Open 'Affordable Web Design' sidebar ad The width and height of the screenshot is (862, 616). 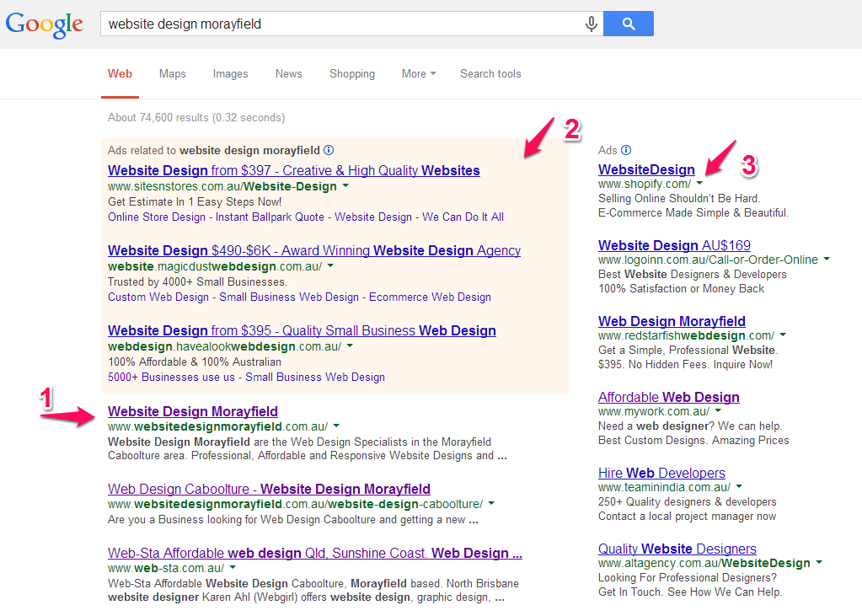(669, 397)
